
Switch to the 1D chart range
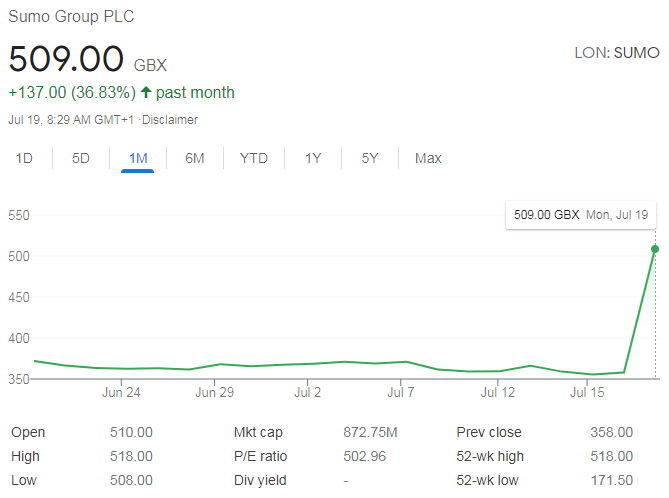[x=24, y=158]
